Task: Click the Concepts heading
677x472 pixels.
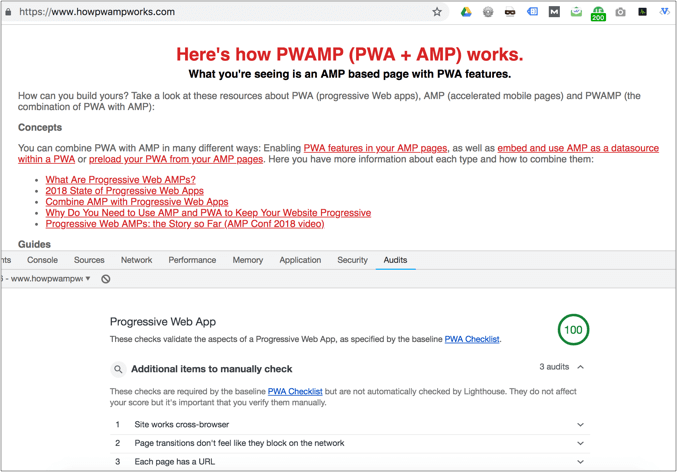Action: [x=40, y=127]
